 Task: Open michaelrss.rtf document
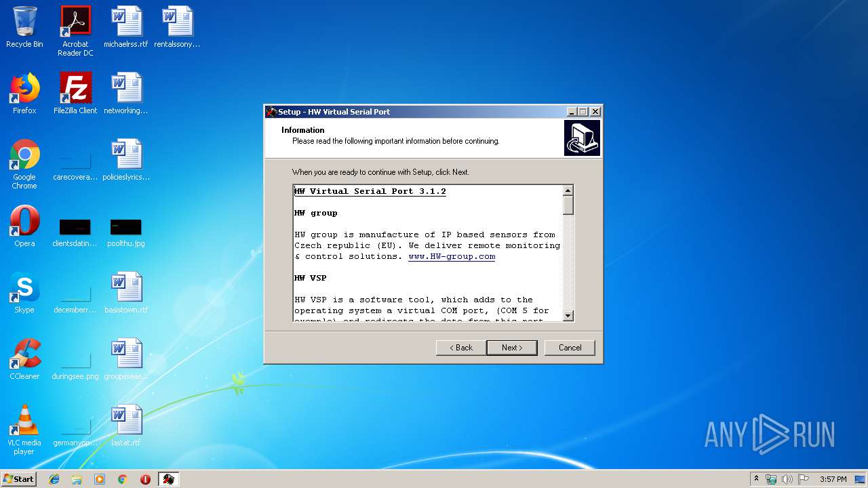coord(126,27)
